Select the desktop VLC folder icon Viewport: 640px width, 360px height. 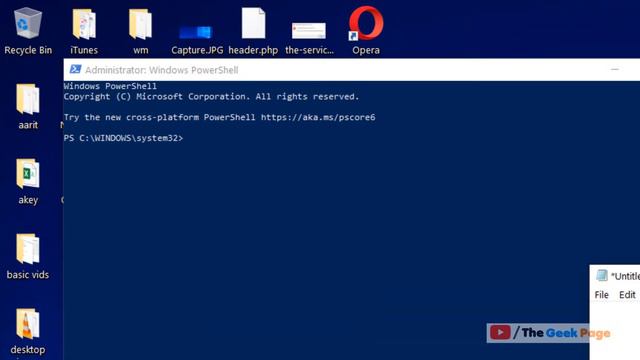(28, 331)
